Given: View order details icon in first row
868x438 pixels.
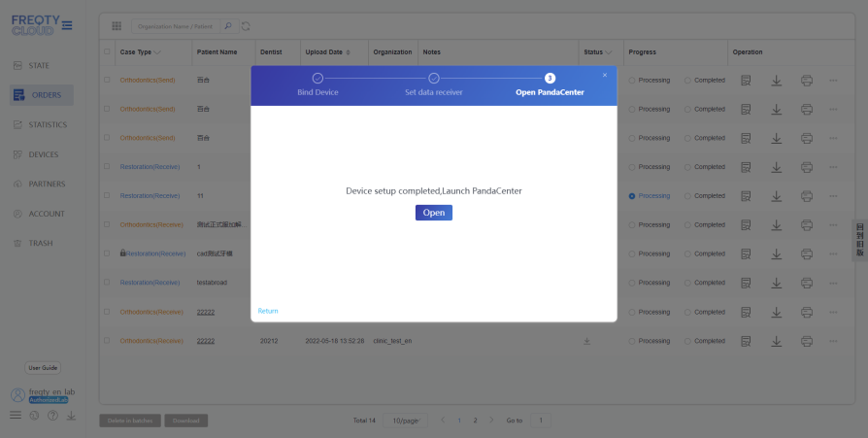Looking at the screenshot, I should pos(746,81).
